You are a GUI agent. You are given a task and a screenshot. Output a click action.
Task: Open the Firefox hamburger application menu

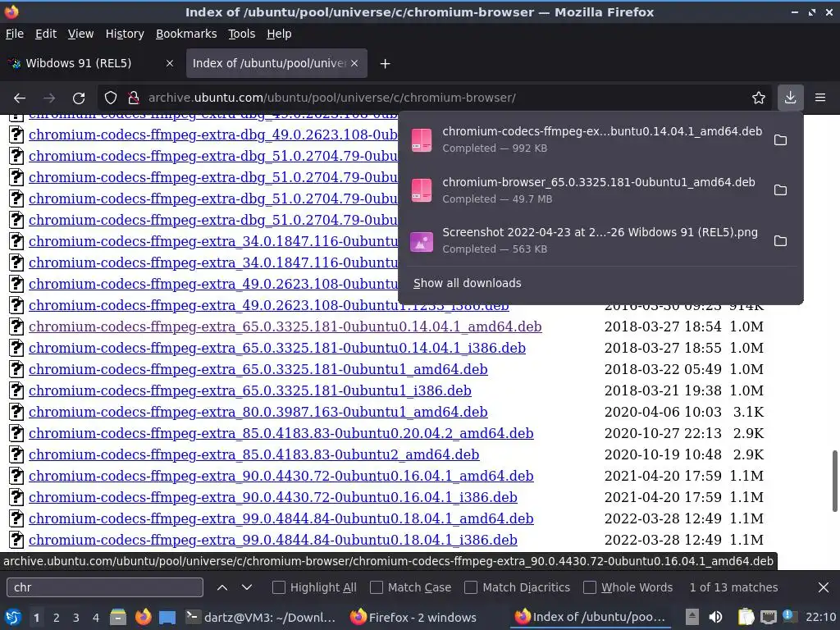tap(820, 98)
